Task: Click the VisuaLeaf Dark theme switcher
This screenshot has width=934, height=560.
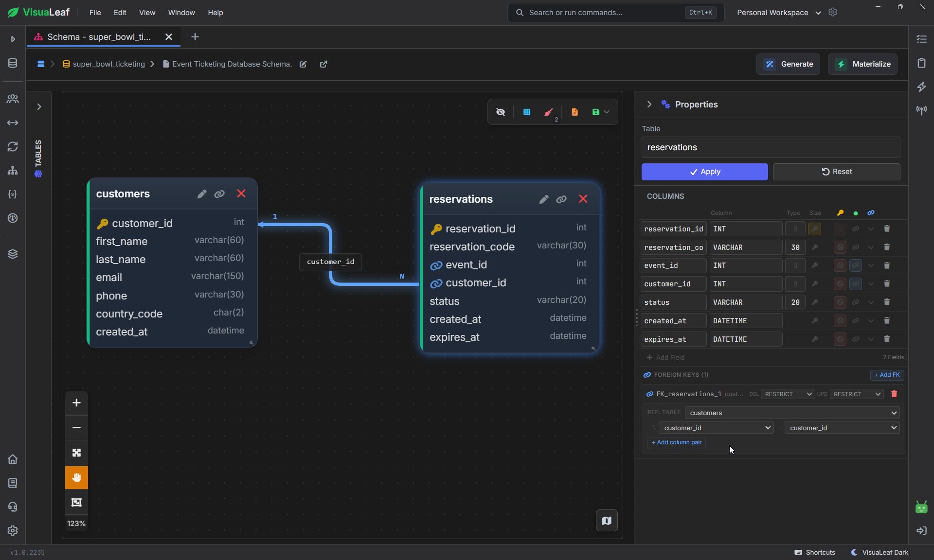Action: click(x=880, y=552)
